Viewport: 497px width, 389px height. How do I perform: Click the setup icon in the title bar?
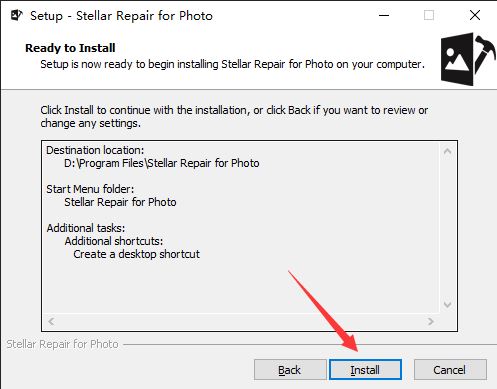tap(17, 15)
